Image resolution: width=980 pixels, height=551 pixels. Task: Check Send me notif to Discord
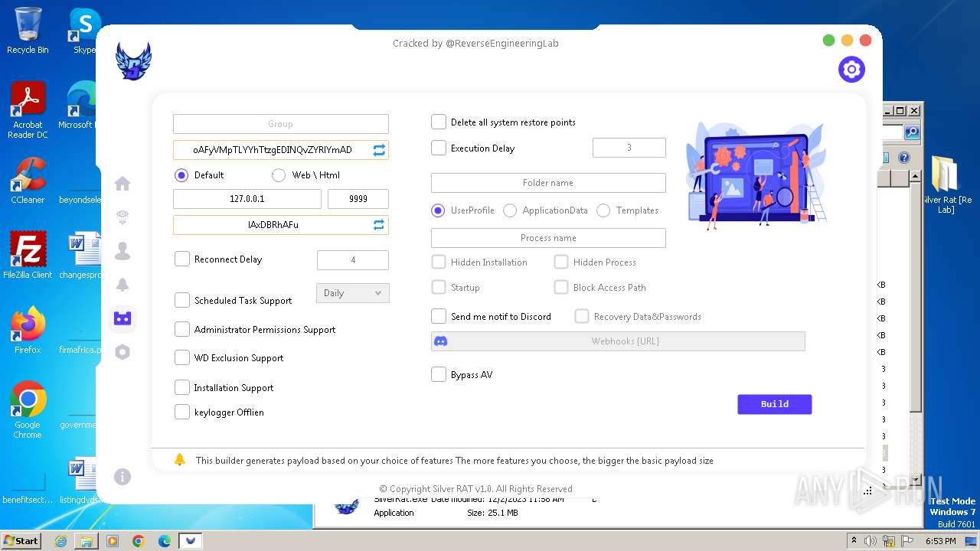pyautogui.click(x=439, y=316)
